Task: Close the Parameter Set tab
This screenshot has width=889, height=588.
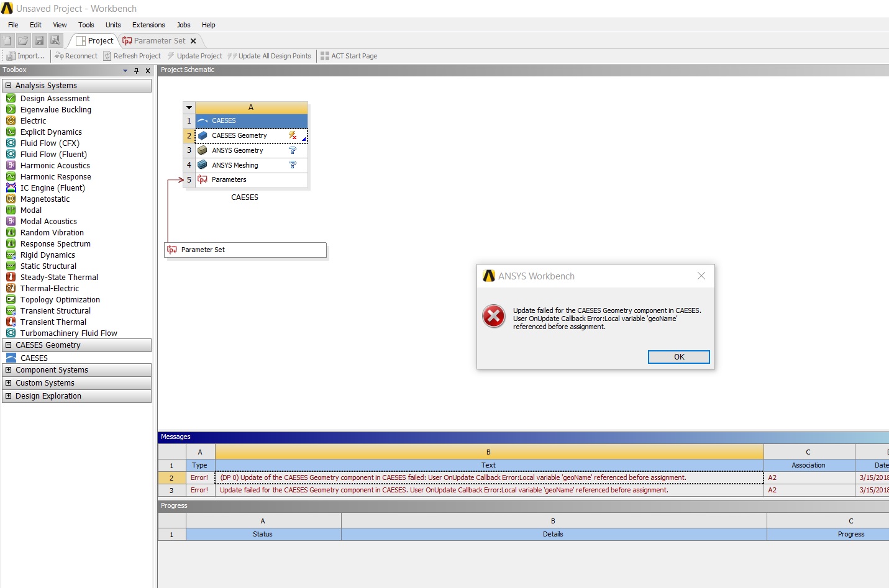Action: click(x=193, y=41)
